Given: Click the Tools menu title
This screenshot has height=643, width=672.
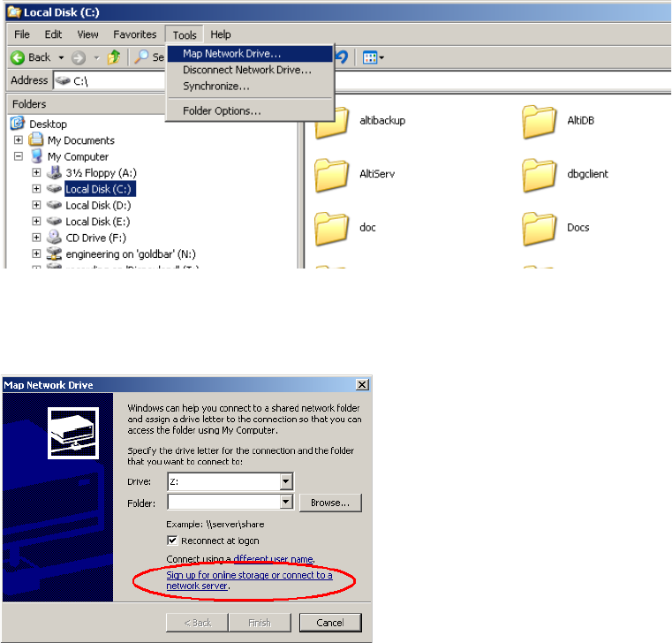Looking at the screenshot, I should (x=185, y=34).
